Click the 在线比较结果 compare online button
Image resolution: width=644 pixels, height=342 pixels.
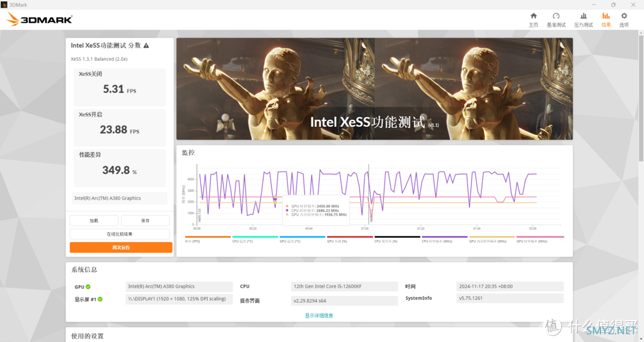pos(119,234)
